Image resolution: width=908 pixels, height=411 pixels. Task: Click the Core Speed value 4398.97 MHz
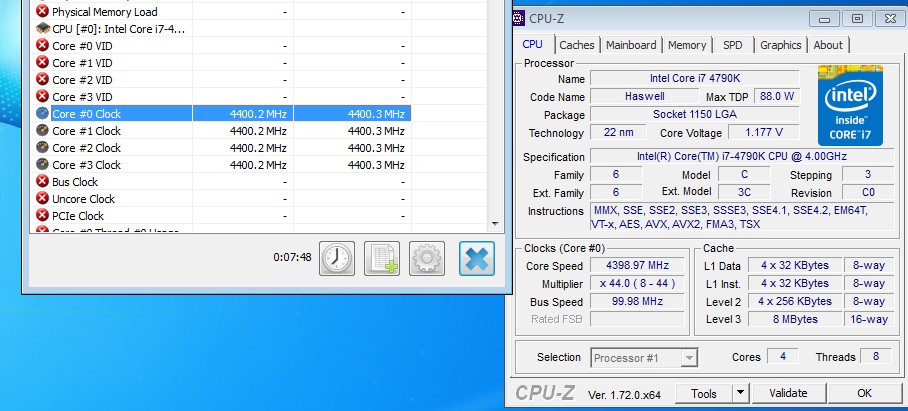point(637,265)
